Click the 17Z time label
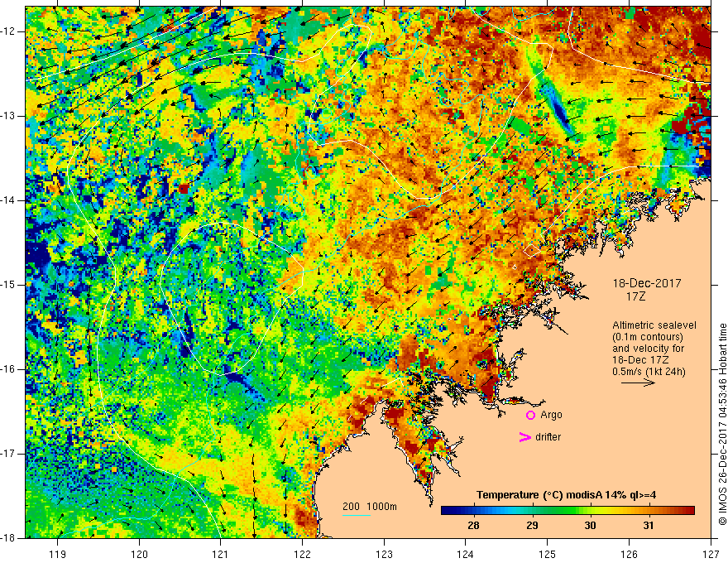 click(635, 296)
